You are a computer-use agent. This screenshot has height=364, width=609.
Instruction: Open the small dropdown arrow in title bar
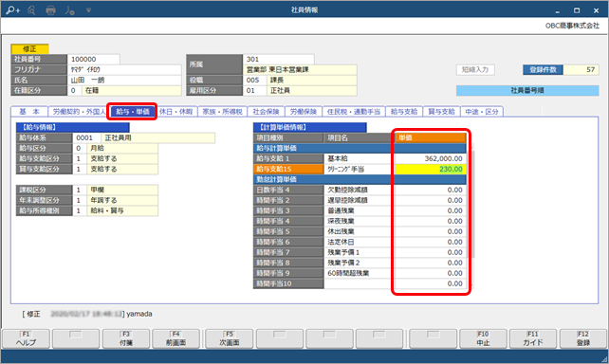pos(88,10)
